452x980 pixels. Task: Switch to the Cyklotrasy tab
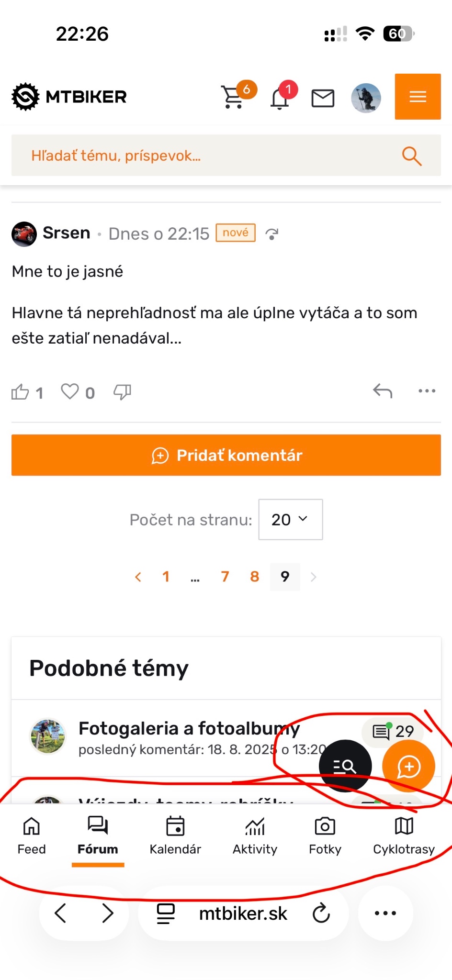[404, 835]
